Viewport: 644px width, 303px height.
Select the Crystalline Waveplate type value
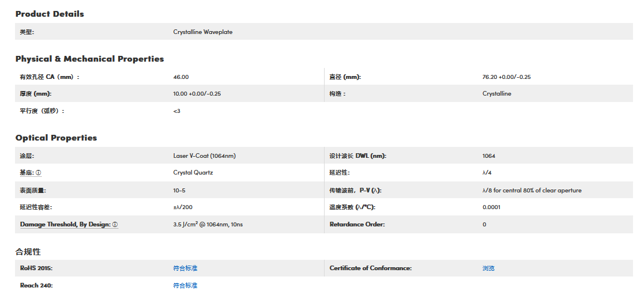click(x=202, y=32)
